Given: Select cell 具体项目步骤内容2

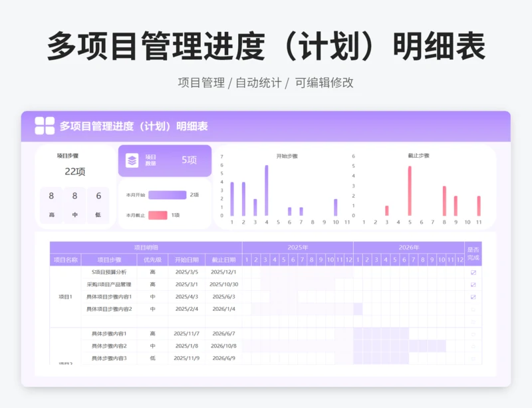Looking at the screenshot, I should (109, 309).
